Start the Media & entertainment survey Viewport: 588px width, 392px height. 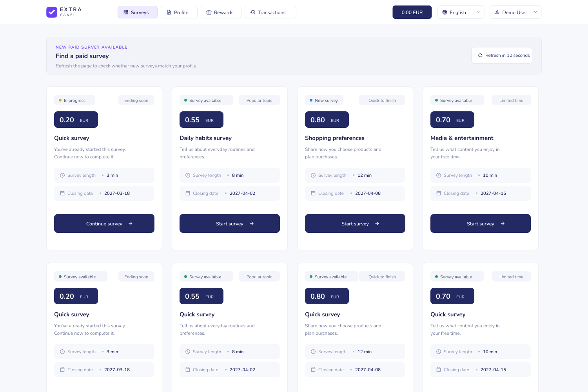[481, 223]
